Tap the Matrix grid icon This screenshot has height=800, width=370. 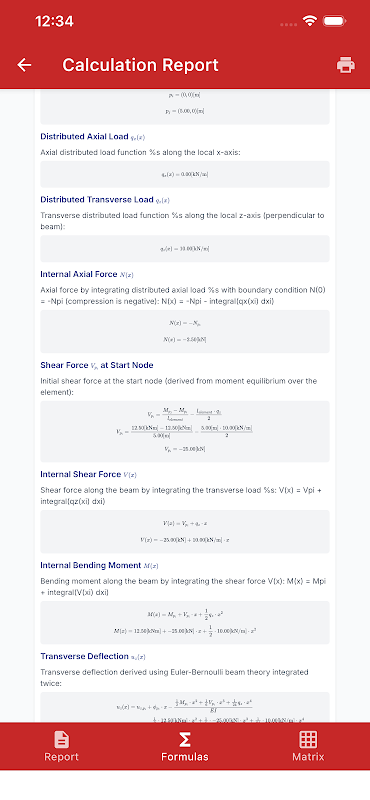(x=308, y=739)
